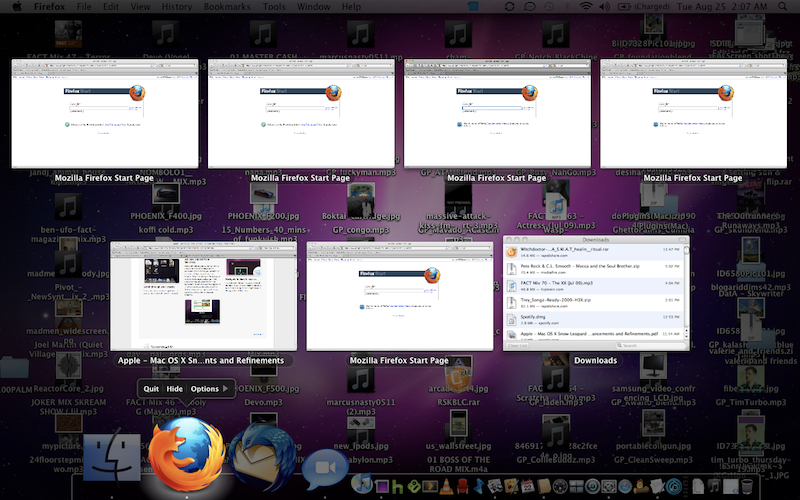Open iChat from the Dock
The image size is (800, 500).
coord(325,467)
